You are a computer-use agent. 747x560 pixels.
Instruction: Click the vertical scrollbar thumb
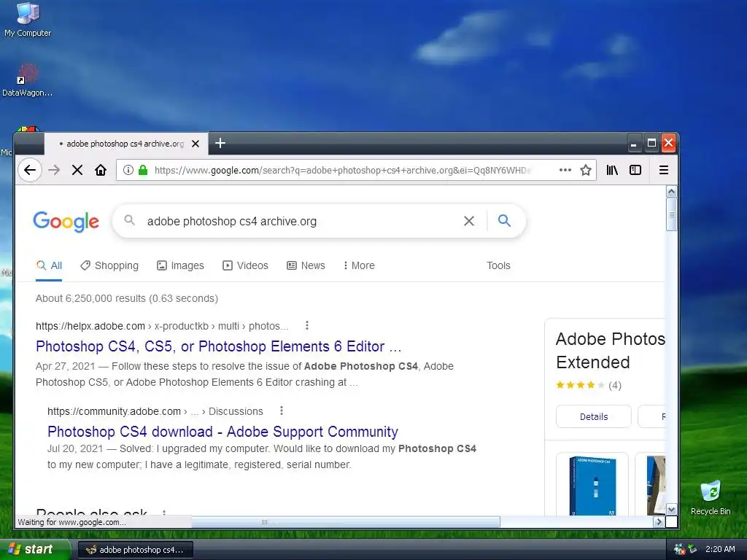tap(671, 214)
